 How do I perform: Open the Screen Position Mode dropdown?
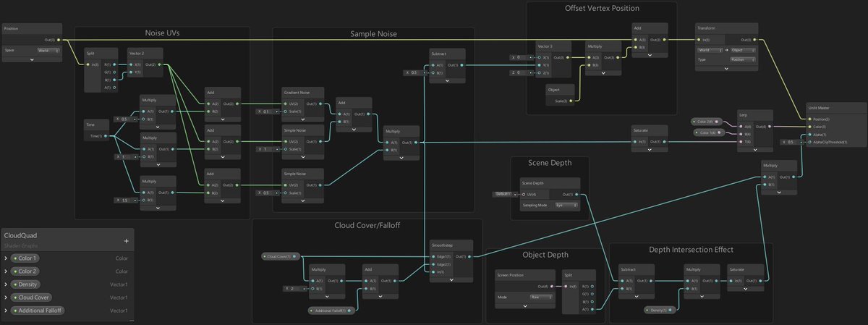[540, 297]
